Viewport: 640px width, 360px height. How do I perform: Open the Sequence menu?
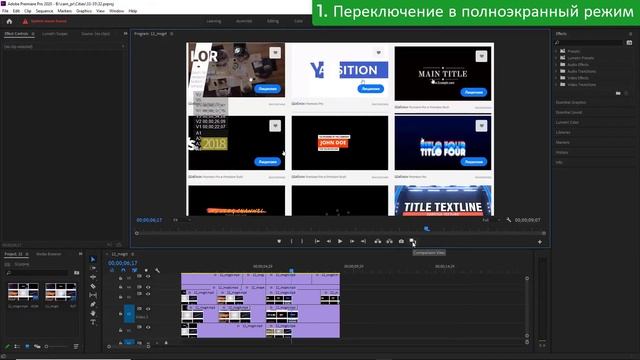(x=44, y=11)
